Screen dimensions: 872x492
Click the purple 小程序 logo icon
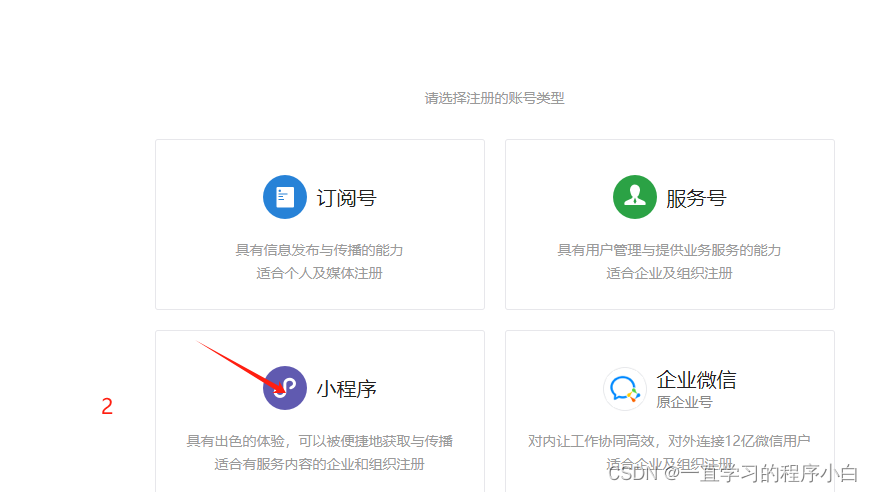[x=285, y=388]
